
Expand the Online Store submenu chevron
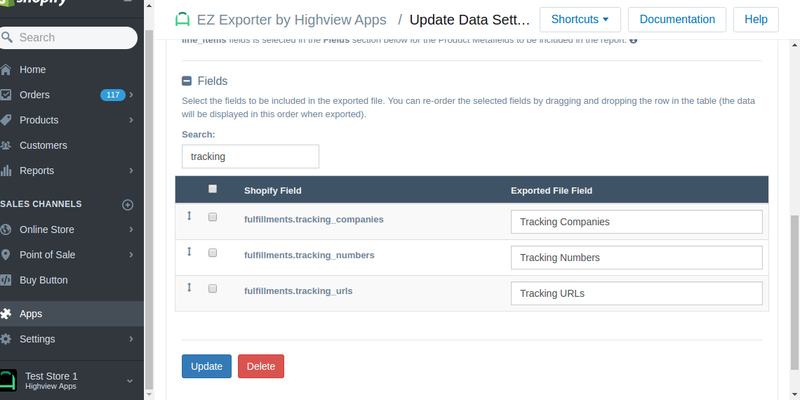click(x=131, y=230)
